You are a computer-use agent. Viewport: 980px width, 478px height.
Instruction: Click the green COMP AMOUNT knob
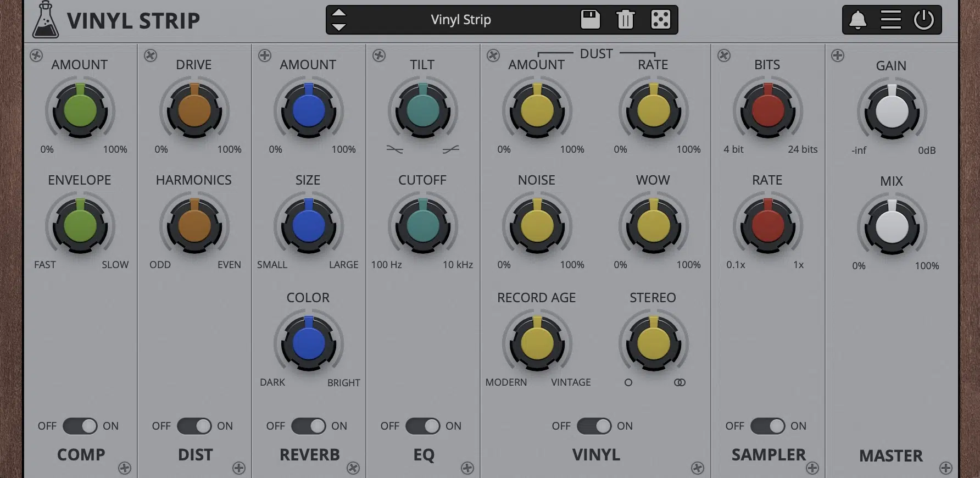pos(80,110)
